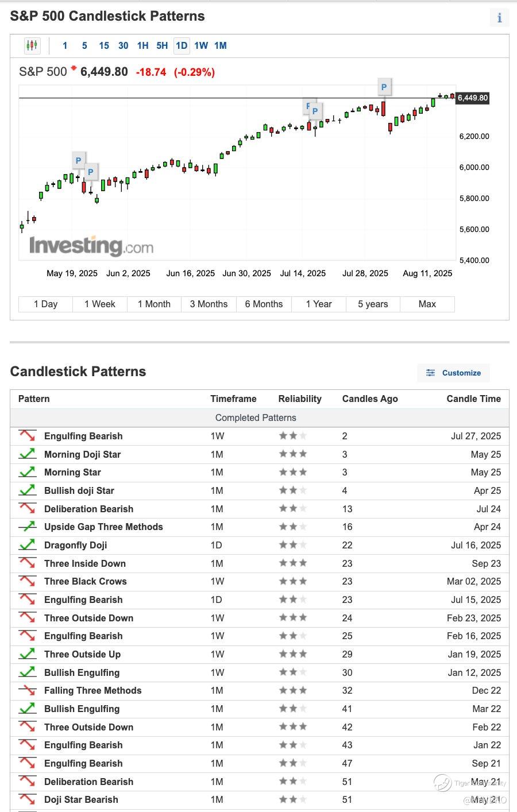The image size is (517, 812).
Task: Click the Falling Three Methods arrow icon
Action: point(27,690)
